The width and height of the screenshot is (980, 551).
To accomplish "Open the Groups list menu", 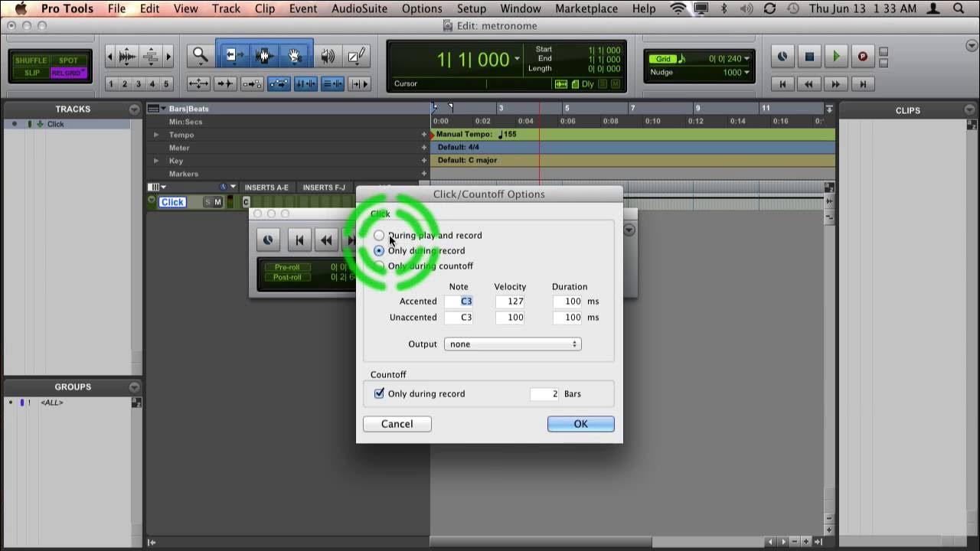I will click(x=135, y=387).
